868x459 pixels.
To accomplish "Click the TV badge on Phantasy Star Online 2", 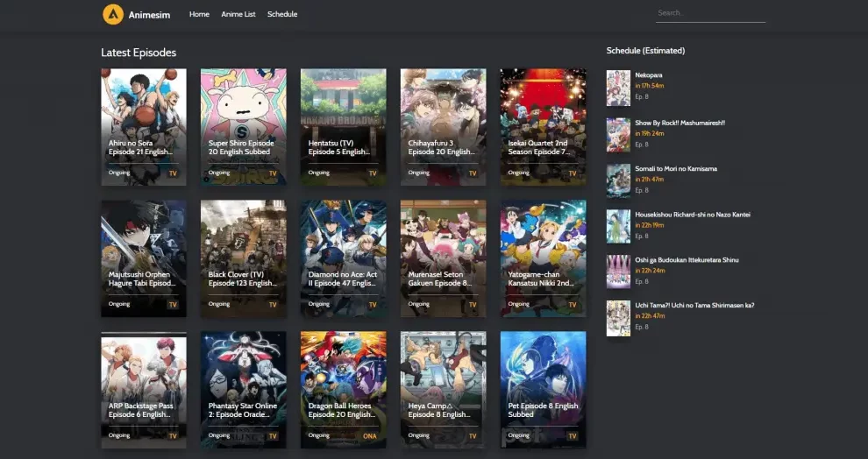I will [x=273, y=436].
